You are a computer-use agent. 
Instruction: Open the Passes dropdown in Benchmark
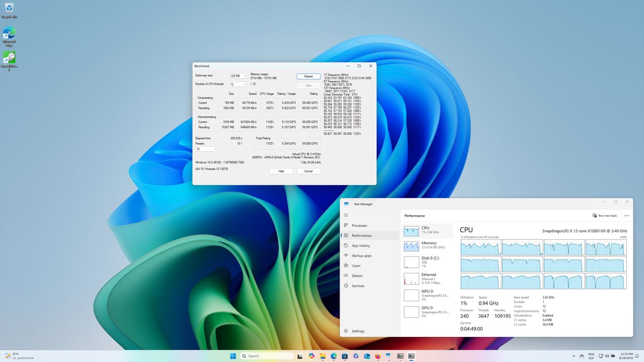[x=207, y=149]
